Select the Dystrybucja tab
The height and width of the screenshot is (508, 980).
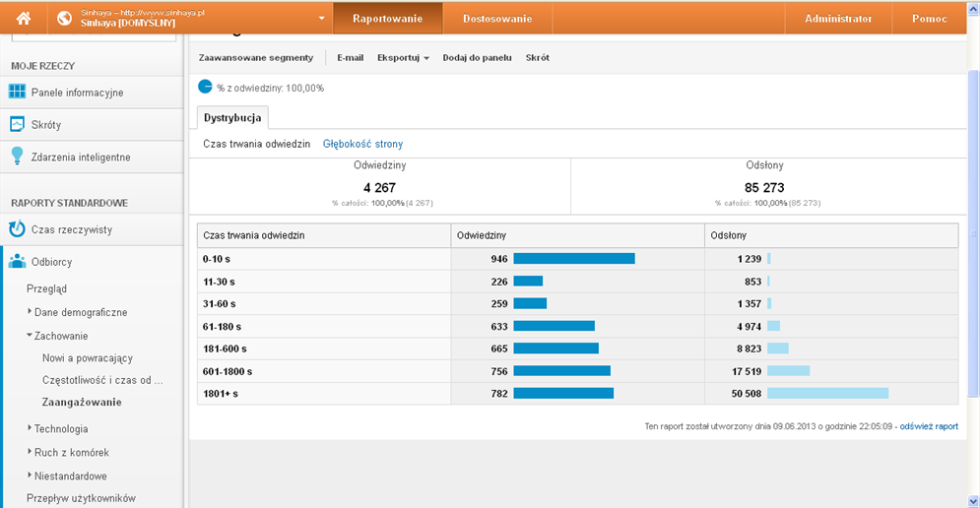pyautogui.click(x=231, y=118)
